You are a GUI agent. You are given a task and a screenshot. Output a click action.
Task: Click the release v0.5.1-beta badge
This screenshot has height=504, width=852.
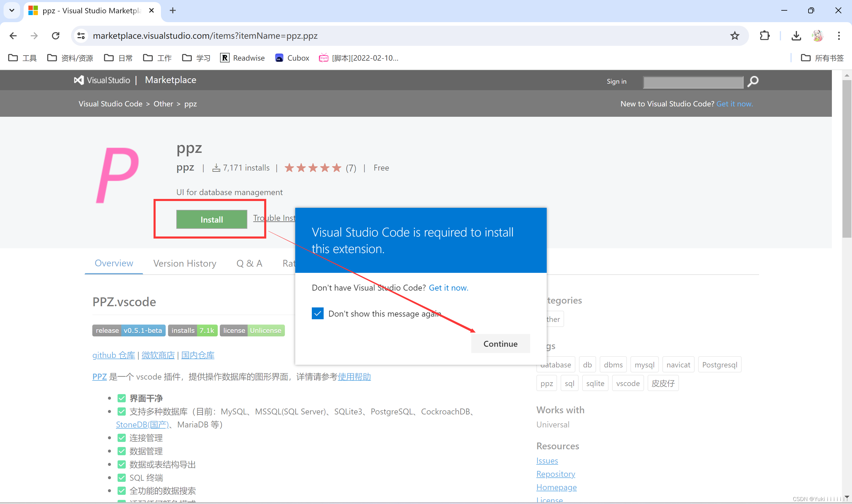[129, 330]
